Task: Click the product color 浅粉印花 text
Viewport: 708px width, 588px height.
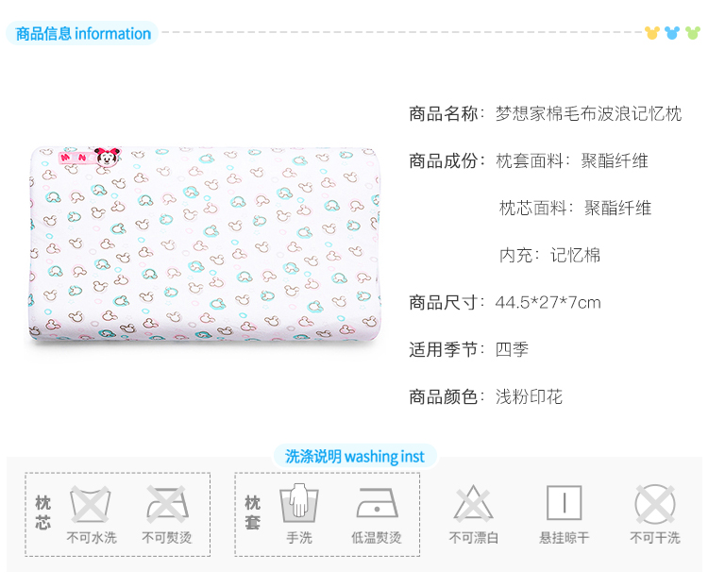Action: click(x=529, y=396)
